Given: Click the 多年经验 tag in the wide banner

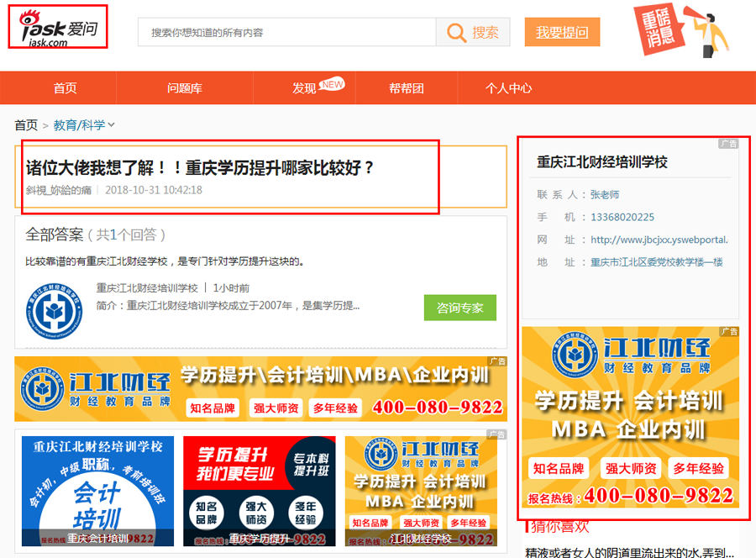Looking at the screenshot, I should [335, 408].
